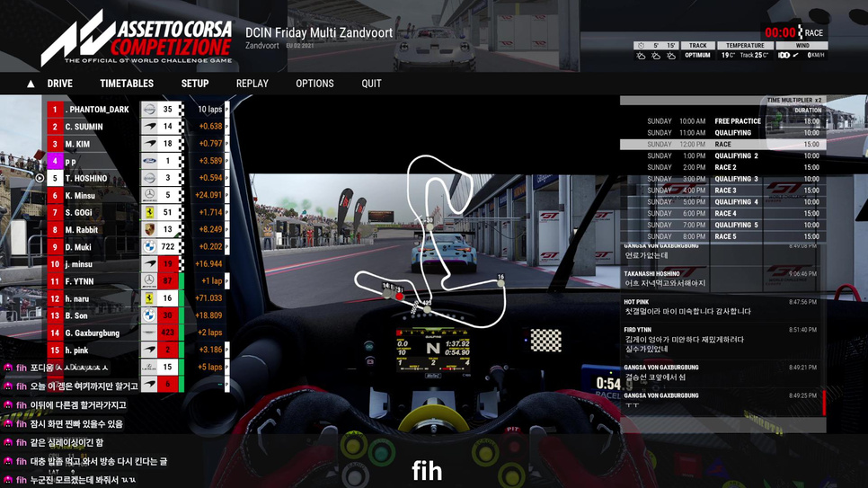Click QUIT in the menu bar
The width and height of the screenshot is (868, 488).
(371, 84)
